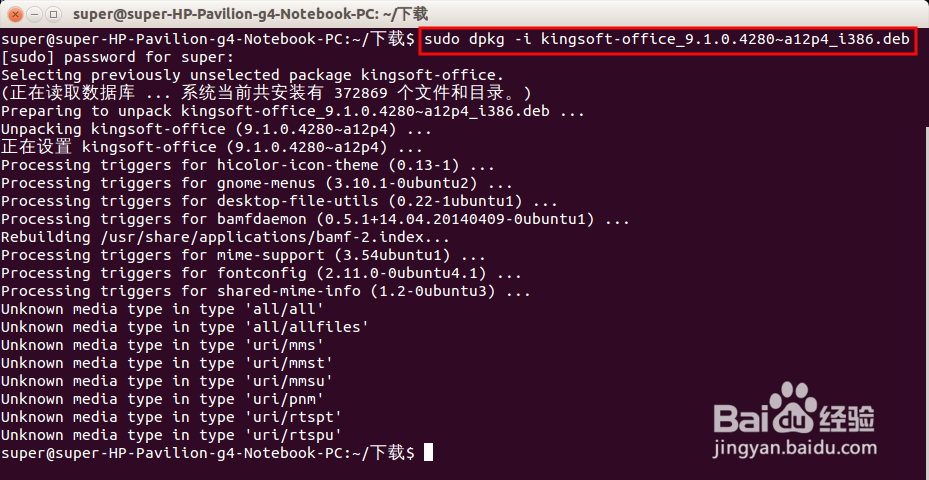Click the bamfdaemon trigger line
Viewport: 929px width, 480px height.
tap(315, 219)
